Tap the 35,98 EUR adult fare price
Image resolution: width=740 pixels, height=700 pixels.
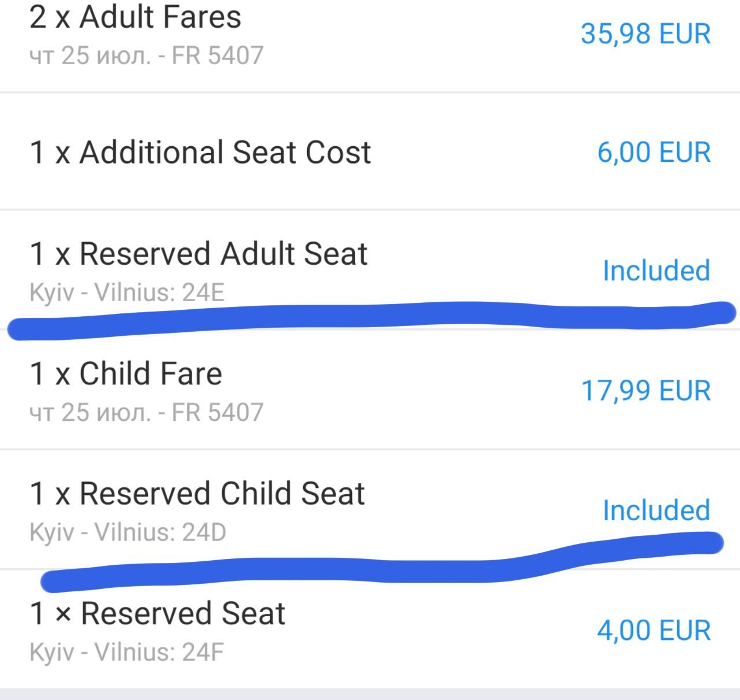(646, 34)
